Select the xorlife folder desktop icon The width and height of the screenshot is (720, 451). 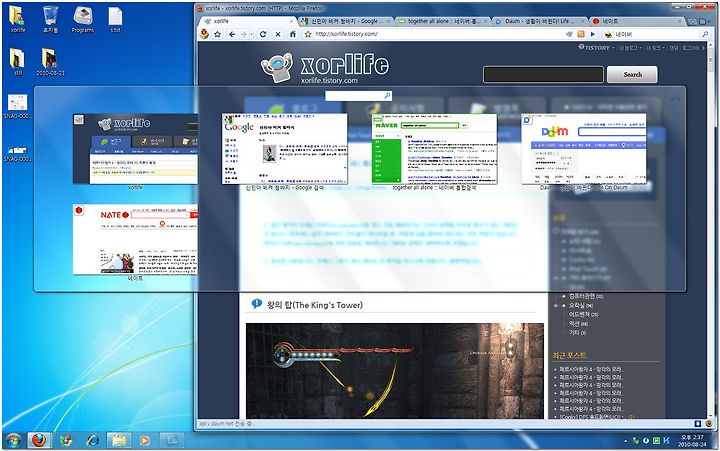pyautogui.click(x=18, y=20)
